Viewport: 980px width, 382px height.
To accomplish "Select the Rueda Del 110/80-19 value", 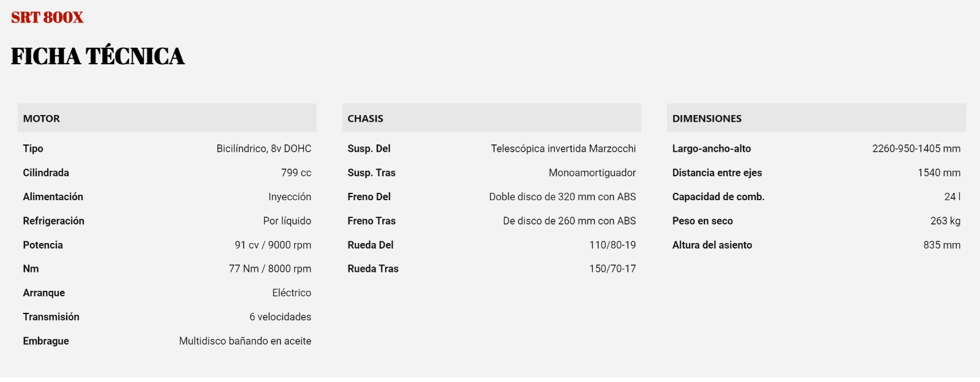I will (612, 245).
